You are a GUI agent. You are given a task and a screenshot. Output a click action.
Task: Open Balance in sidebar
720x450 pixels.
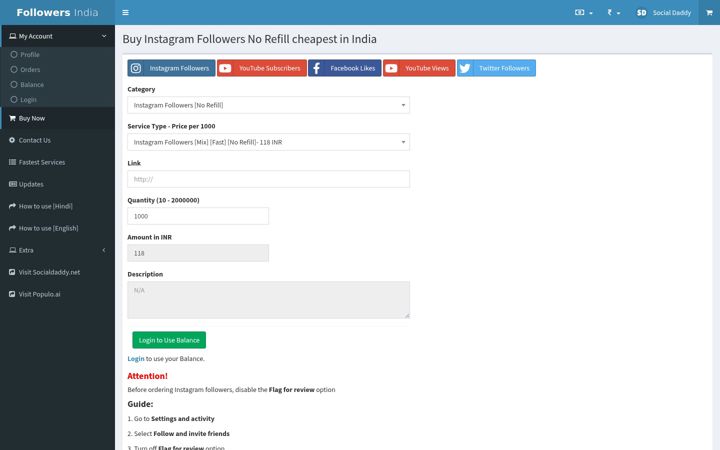[x=32, y=84]
